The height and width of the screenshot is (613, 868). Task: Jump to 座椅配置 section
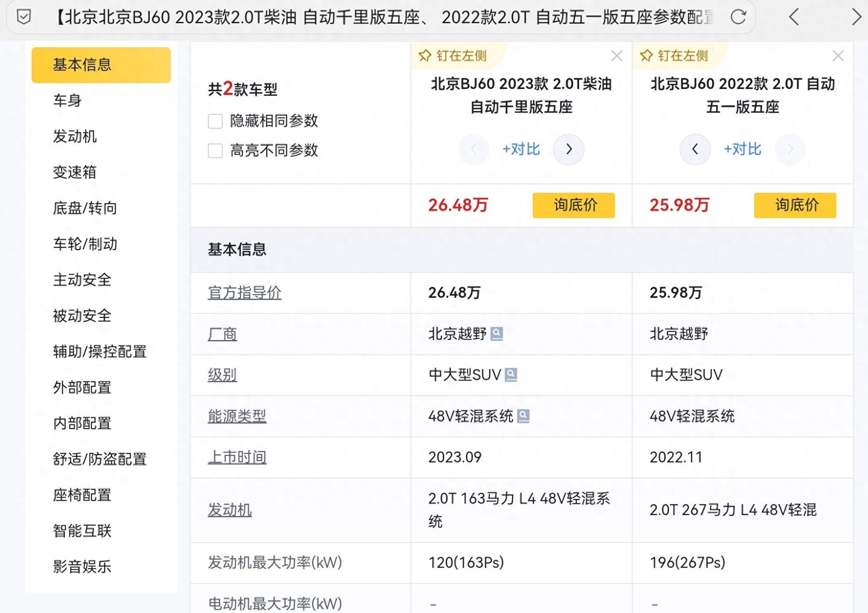click(82, 495)
